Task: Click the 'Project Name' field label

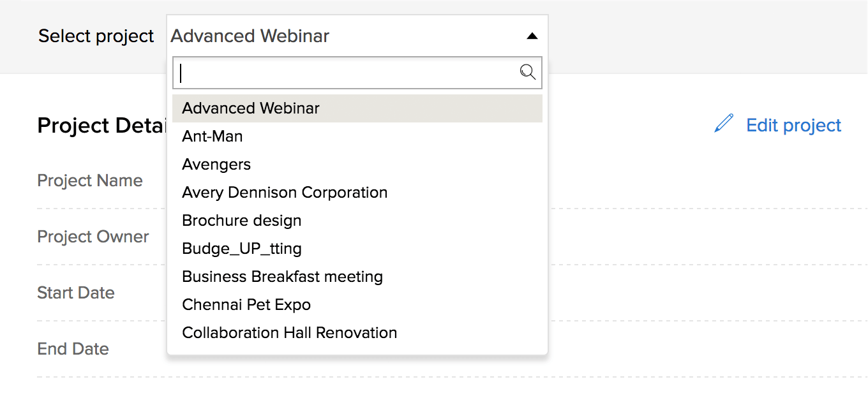Action: (90, 180)
